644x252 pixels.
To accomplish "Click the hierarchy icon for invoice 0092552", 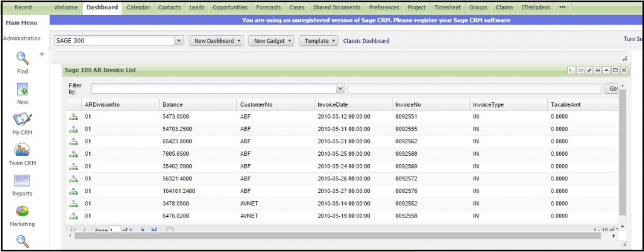I will pos(74,204).
